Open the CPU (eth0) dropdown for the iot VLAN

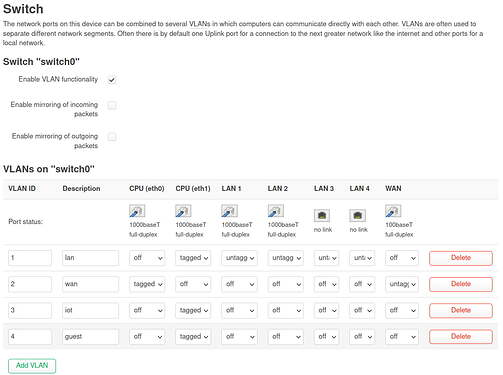pyautogui.click(x=147, y=310)
